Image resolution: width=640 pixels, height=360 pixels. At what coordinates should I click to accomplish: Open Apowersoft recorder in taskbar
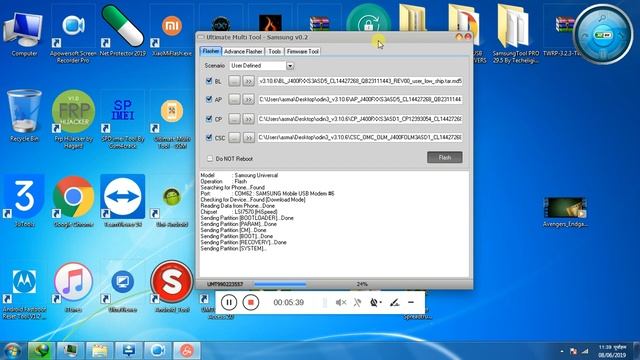[158, 351]
